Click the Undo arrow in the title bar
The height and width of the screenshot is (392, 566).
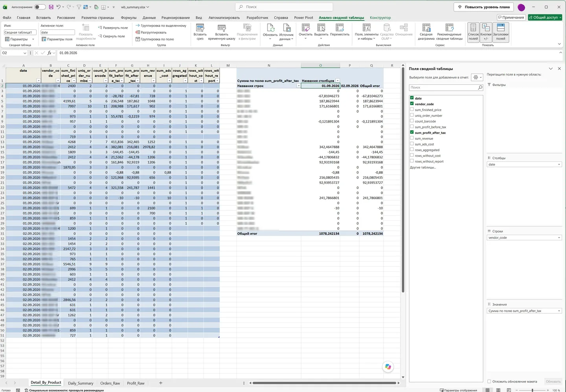click(59, 7)
